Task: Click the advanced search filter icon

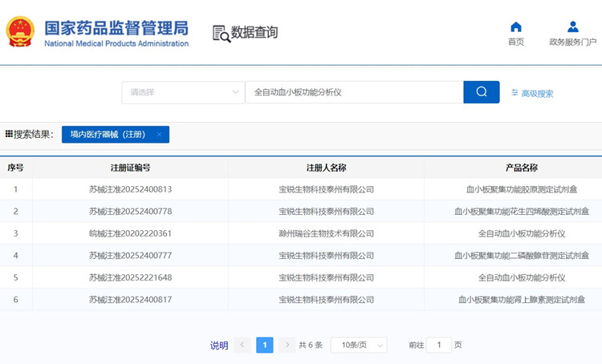Action: pos(515,93)
